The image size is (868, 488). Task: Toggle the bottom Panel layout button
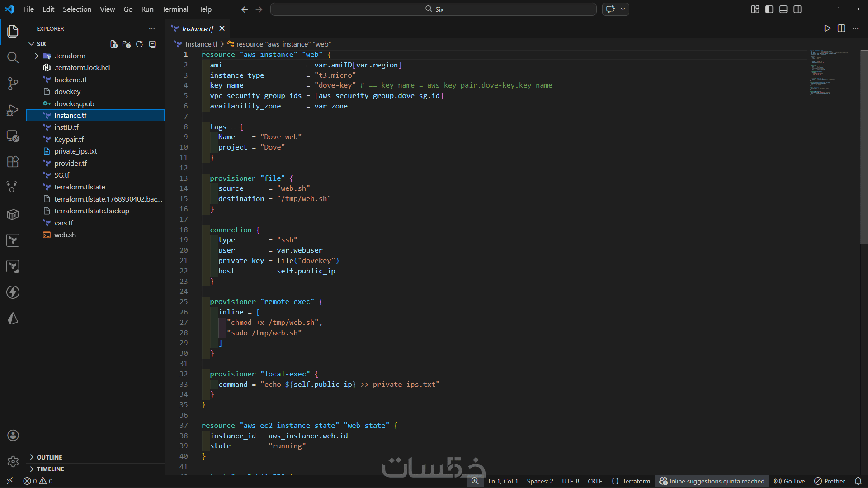click(x=783, y=9)
